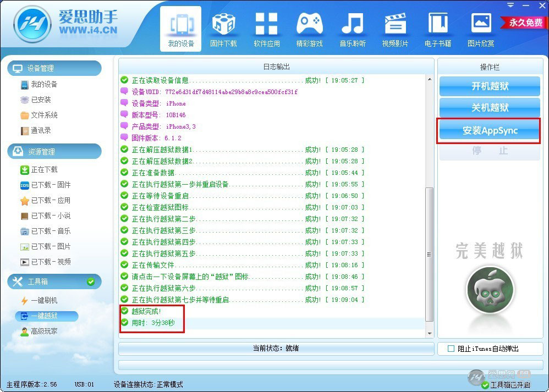The height and width of the screenshot is (392, 549).
Task: Open the 我的设备 top tab
Action: tap(180, 29)
